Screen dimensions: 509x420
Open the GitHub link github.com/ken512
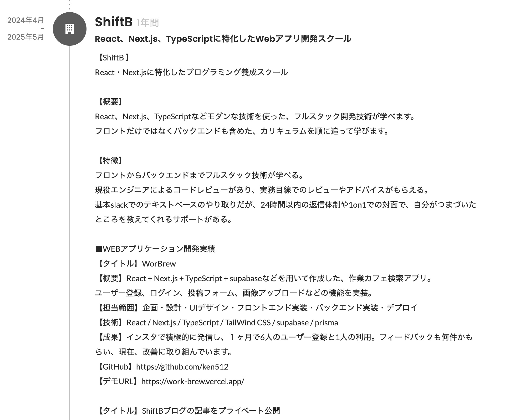[182, 367]
